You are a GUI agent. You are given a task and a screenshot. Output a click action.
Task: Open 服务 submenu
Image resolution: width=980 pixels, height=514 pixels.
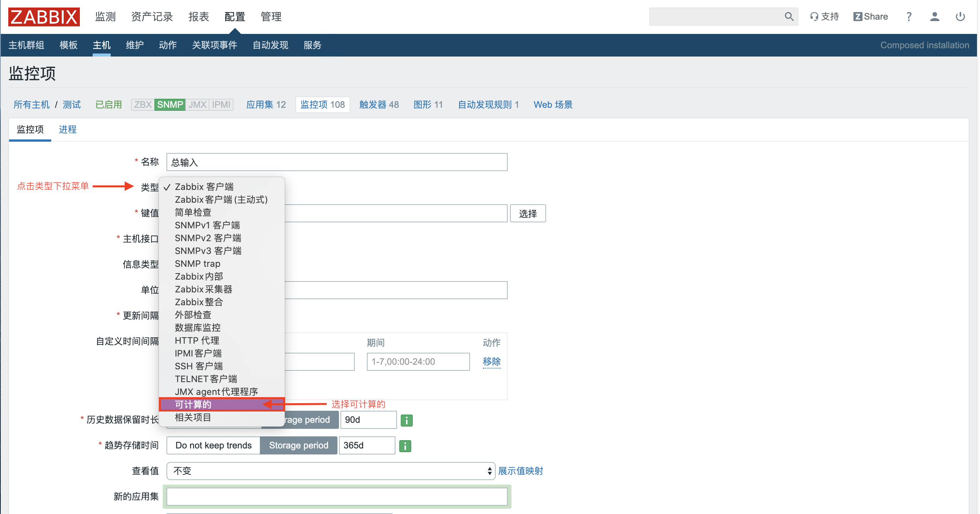coord(312,45)
